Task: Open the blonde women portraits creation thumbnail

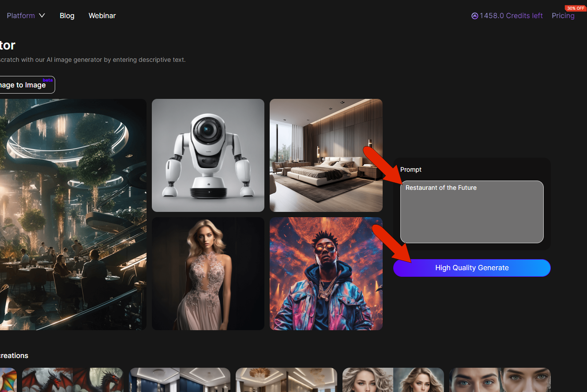Action: pyautogui.click(x=393, y=380)
